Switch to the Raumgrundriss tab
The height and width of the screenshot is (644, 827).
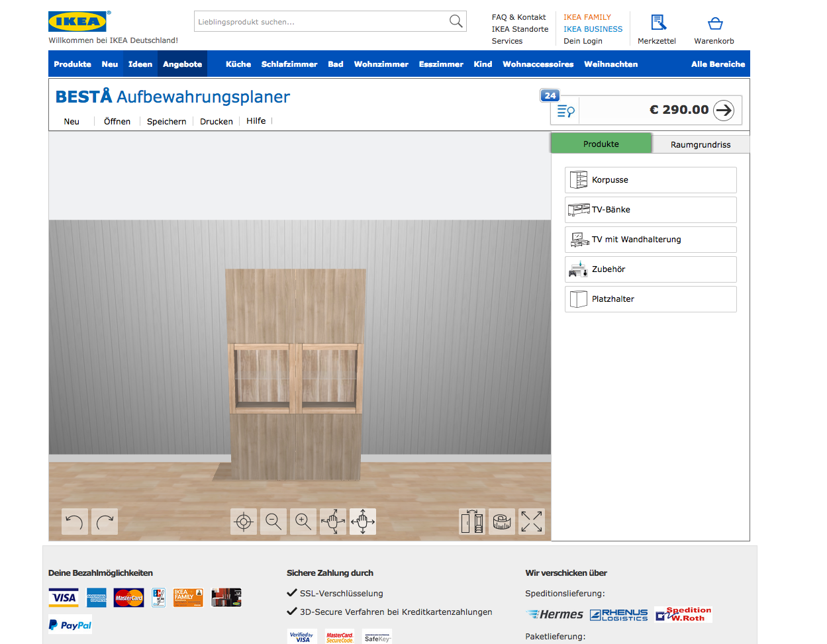[701, 144]
